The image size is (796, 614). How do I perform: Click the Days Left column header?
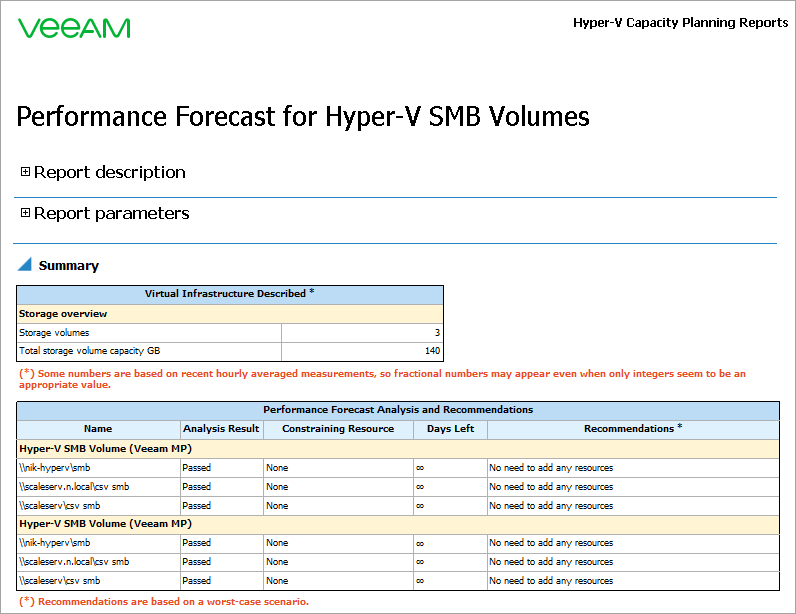[x=450, y=429]
